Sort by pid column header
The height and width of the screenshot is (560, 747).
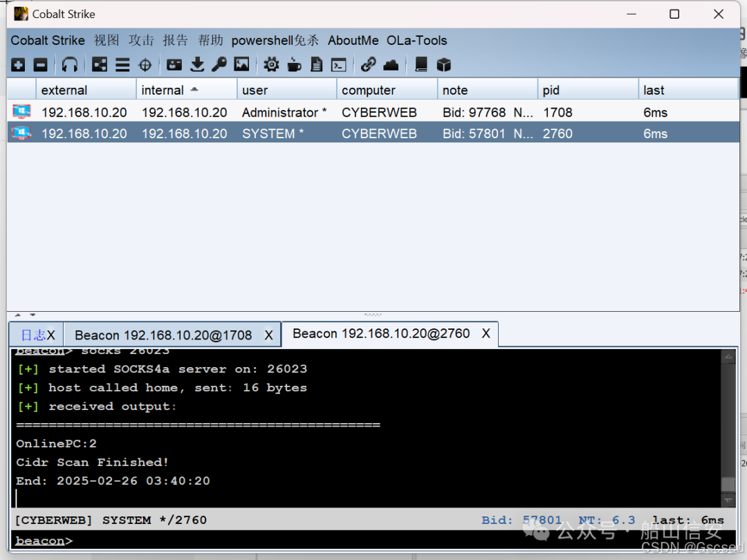pyautogui.click(x=589, y=90)
